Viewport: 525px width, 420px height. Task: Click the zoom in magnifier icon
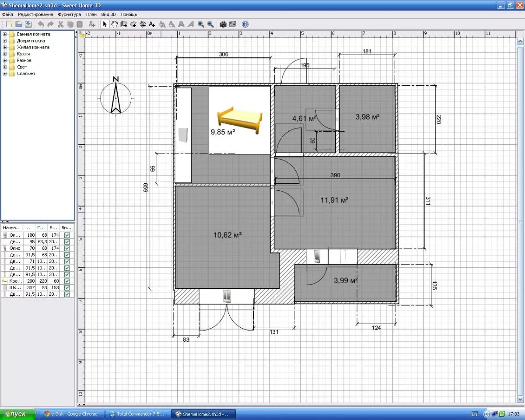pyautogui.click(x=201, y=24)
